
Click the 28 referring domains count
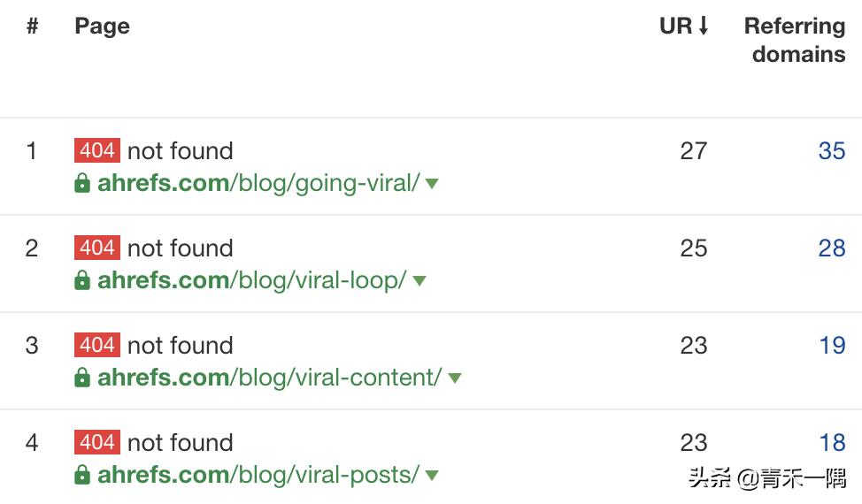[x=832, y=248]
